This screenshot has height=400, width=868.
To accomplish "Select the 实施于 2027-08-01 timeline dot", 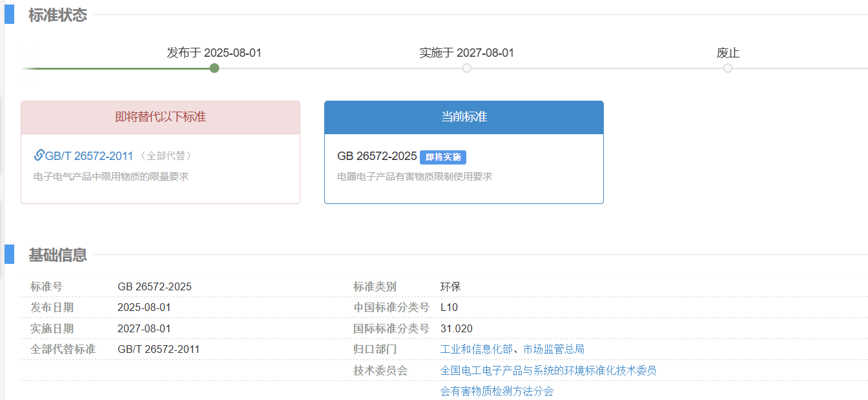I will pos(467,68).
